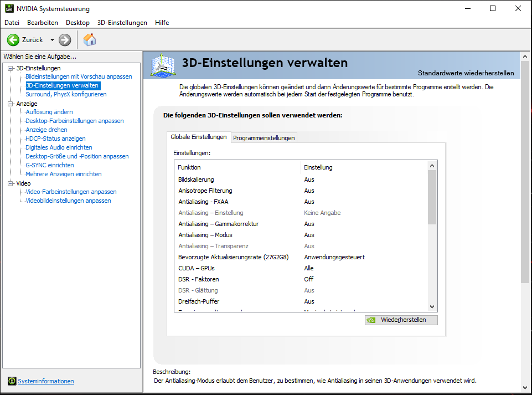Viewport: 532px width, 395px height.
Task: Open Video-Farbeinstellungen anpassen
Action: coord(71,192)
